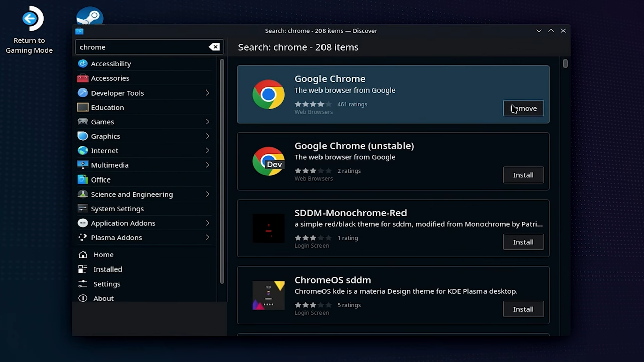
Task: Open the SDDM-Monochrome-Red thumbnail
Action: 268,228
